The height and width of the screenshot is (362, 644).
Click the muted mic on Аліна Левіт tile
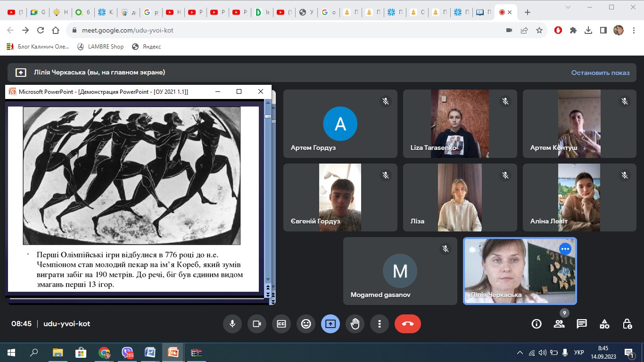tap(625, 175)
